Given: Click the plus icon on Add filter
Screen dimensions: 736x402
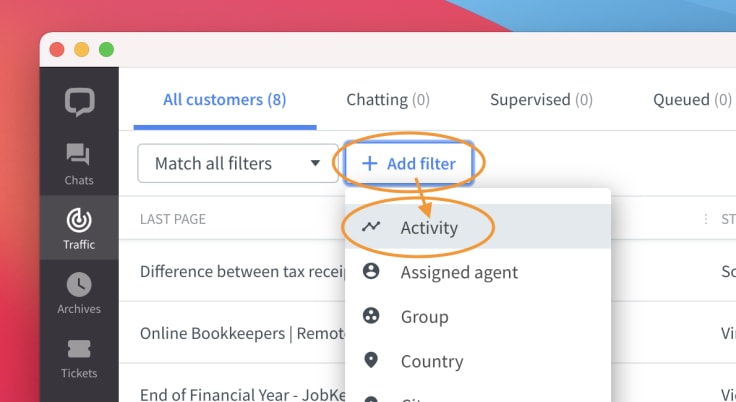Looking at the screenshot, I should (x=369, y=163).
